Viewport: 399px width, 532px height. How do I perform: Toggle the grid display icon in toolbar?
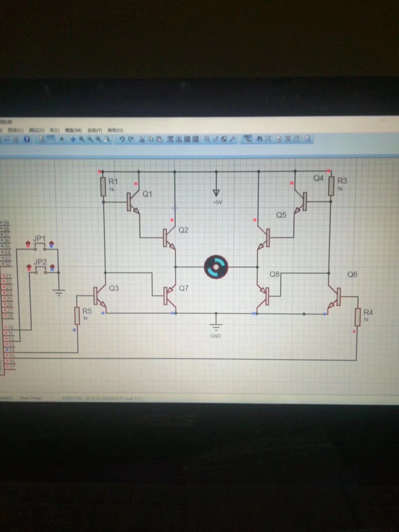point(51,139)
